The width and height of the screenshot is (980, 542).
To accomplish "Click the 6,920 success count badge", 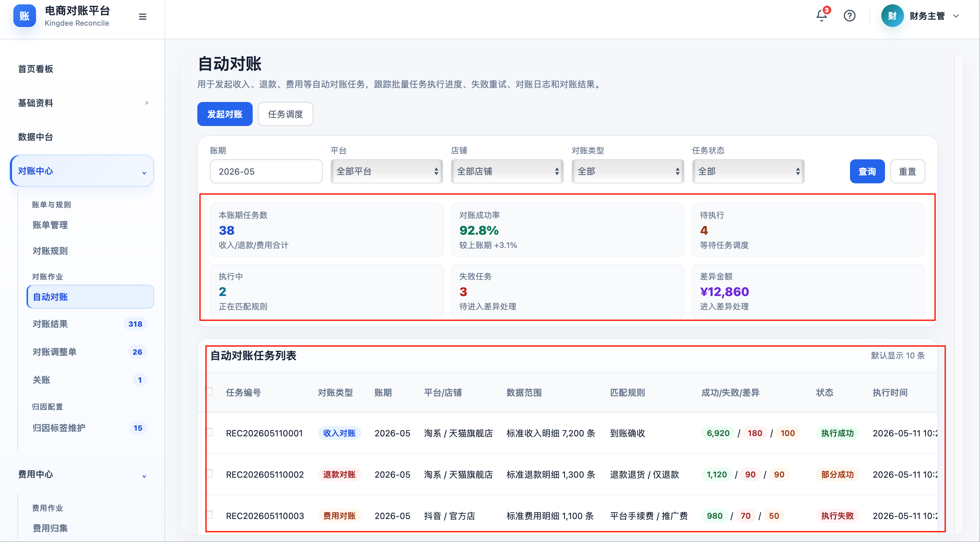I will tap(718, 433).
